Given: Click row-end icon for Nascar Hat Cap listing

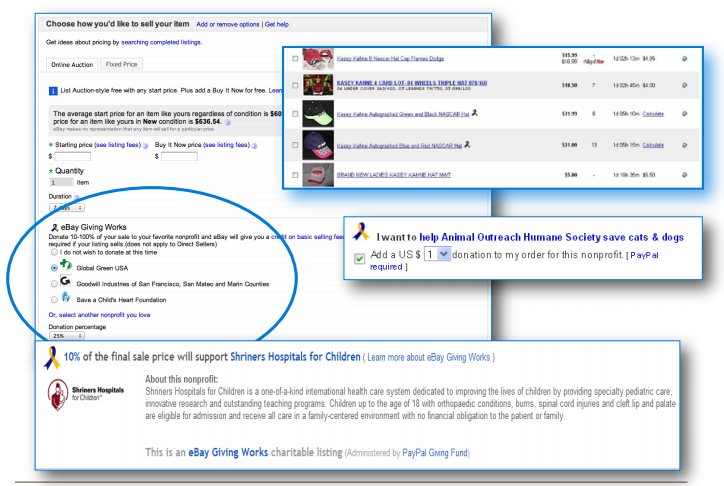Looking at the screenshot, I should [684, 59].
